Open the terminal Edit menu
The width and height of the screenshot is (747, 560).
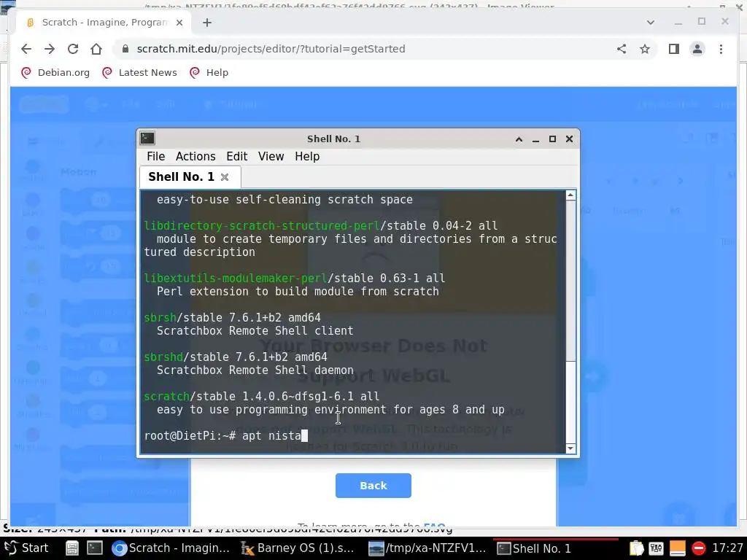tap(237, 157)
